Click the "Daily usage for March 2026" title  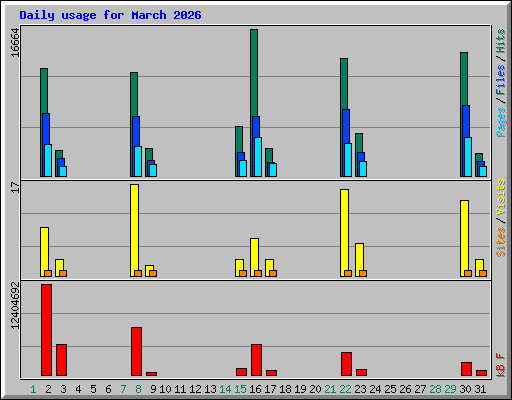pyautogui.click(x=110, y=15)
